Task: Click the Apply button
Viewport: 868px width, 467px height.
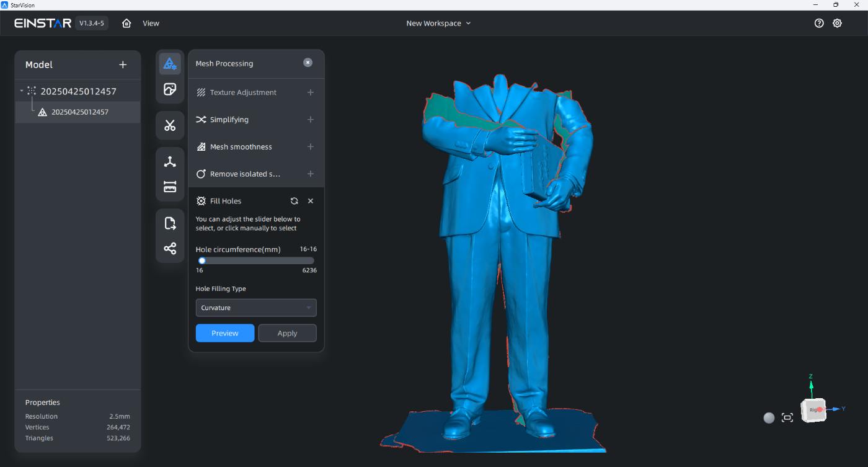Action: [x=287, y=333]
